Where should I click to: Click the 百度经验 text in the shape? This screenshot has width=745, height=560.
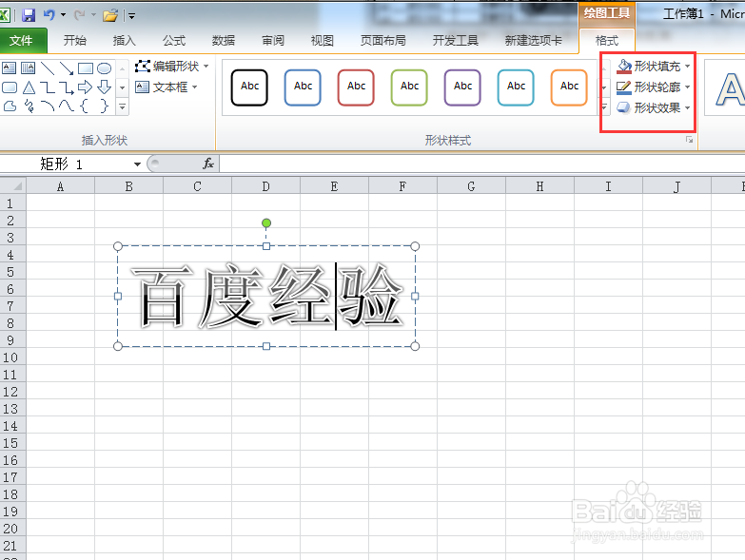coord(266,296)
